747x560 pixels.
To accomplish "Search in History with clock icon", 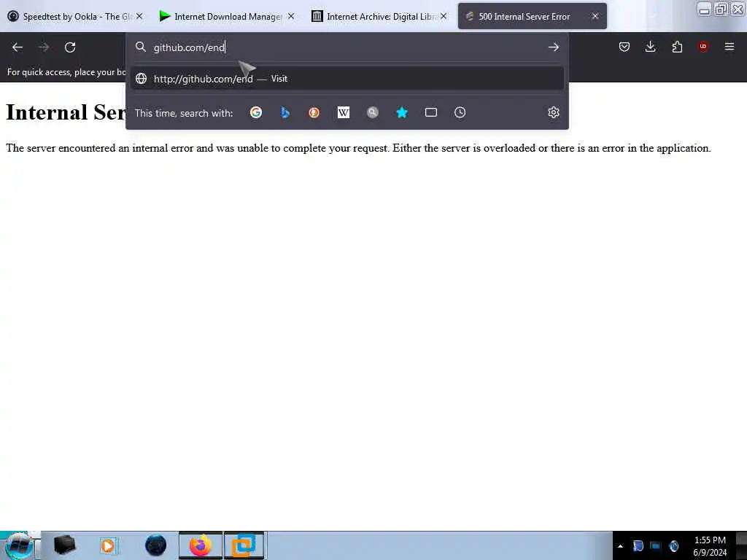I will tap(460, 112).
